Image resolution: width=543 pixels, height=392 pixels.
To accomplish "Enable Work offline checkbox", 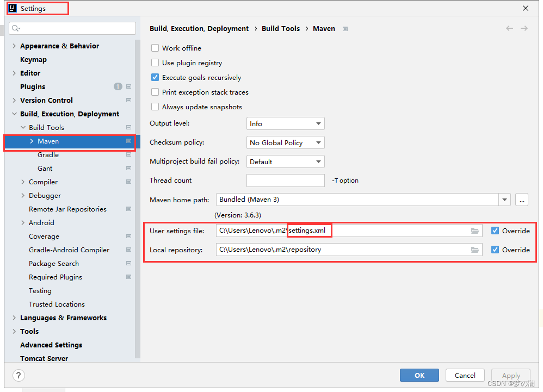I will (155, 48).
